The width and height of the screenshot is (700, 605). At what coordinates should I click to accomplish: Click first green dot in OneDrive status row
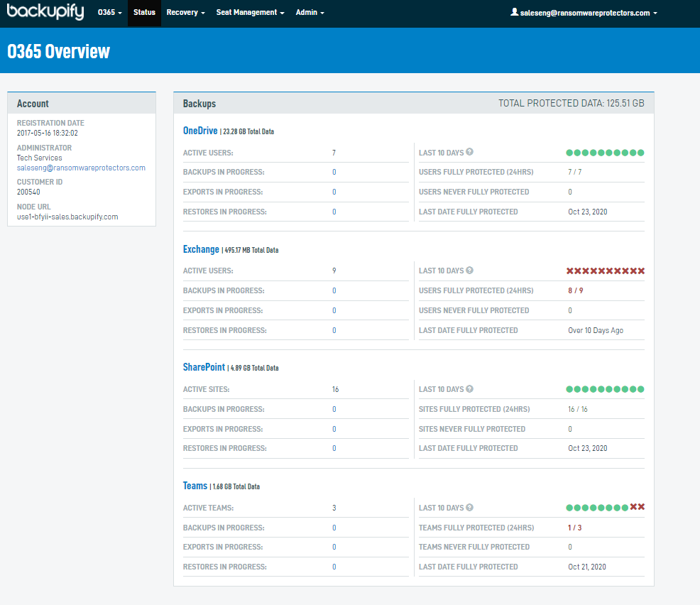569,153
